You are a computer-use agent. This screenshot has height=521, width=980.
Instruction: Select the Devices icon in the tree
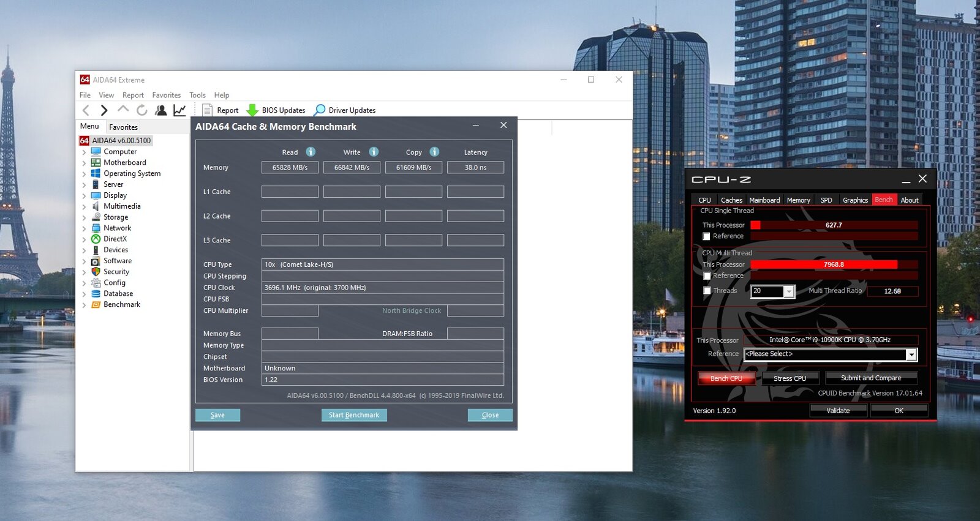point(96,250)
